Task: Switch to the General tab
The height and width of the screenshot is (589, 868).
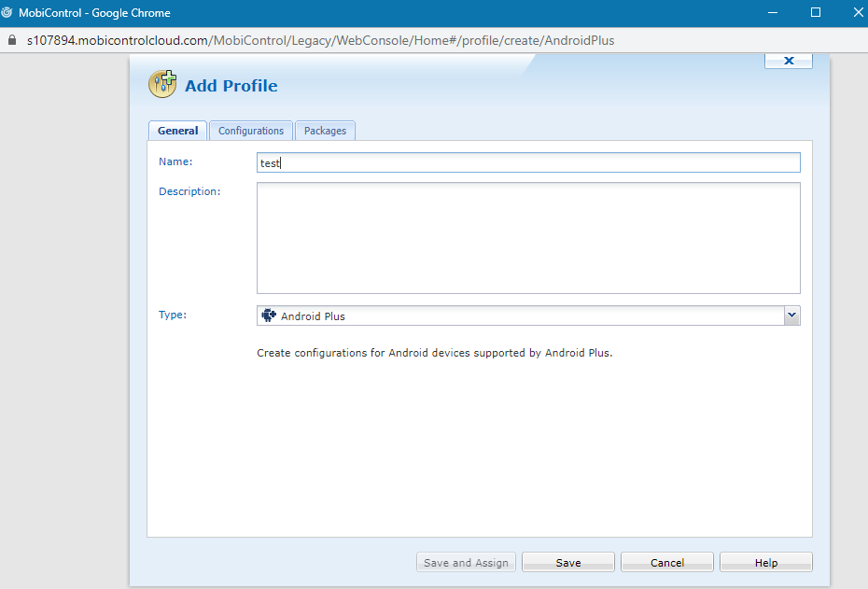Action: pyautogui.click(x=177, y=131)
